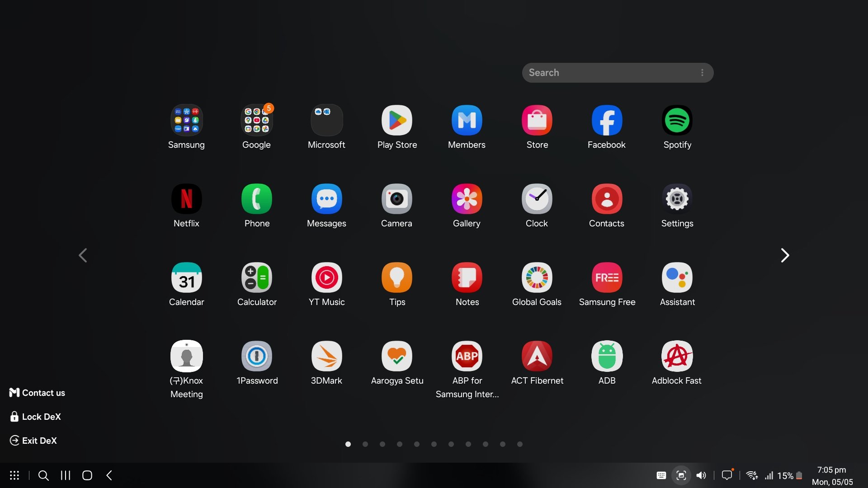Launch the 3DMark benchmark app
The width and height of the screenshot is (868, 488).
tap(326, 356)
